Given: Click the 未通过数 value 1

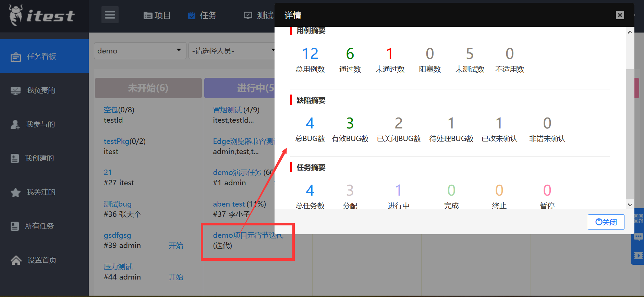Looking at the screenshot, I should pos(390,54).
